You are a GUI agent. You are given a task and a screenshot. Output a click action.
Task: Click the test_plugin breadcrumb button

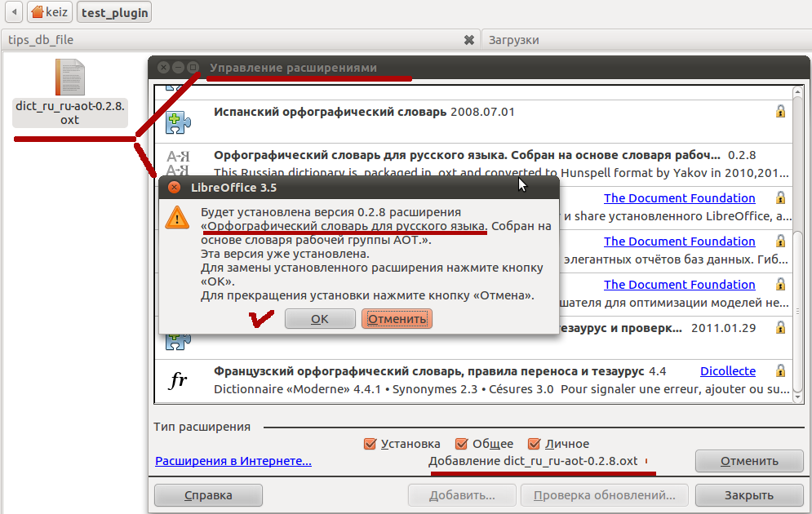click(x=114, y=12)
